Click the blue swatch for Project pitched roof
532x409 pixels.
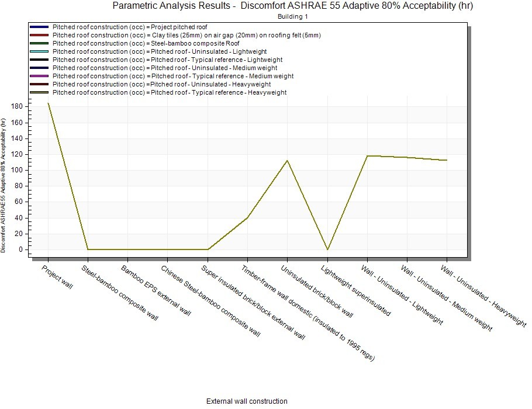(x=39, y=27)
